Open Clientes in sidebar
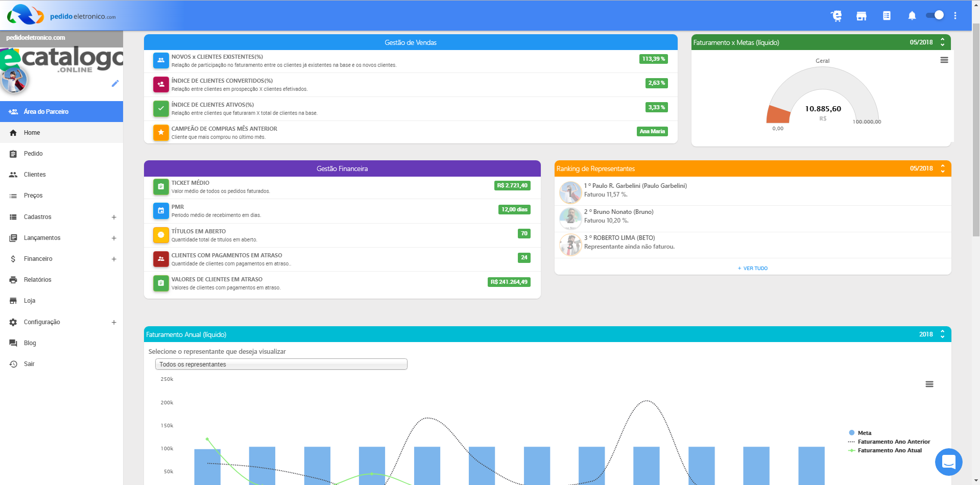Viewport: 980px width, 485px height. click(61, 175)
